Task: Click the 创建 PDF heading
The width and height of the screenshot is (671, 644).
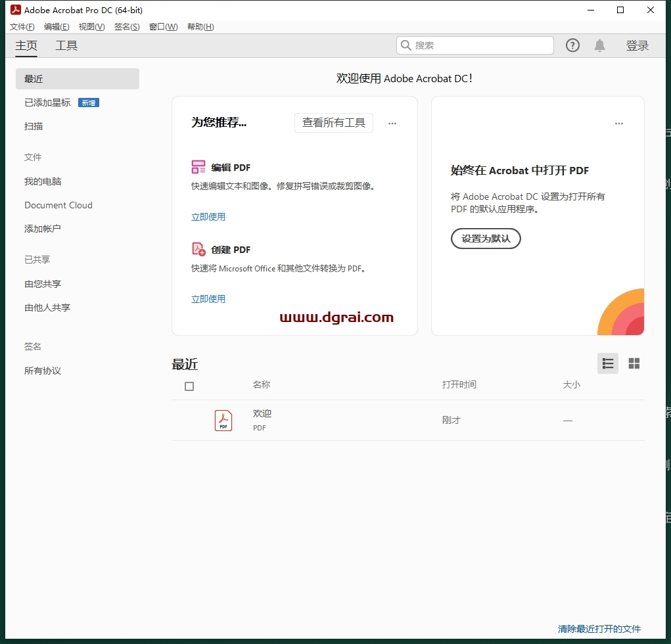Action: (231, 250)
